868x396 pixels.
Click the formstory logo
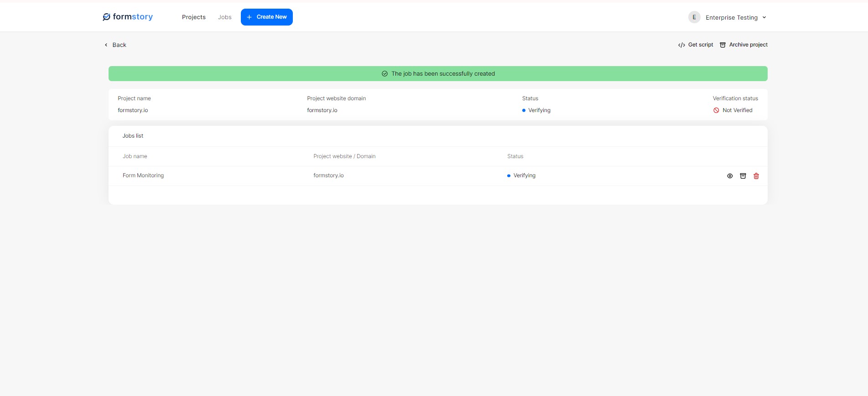pos(128,17)
